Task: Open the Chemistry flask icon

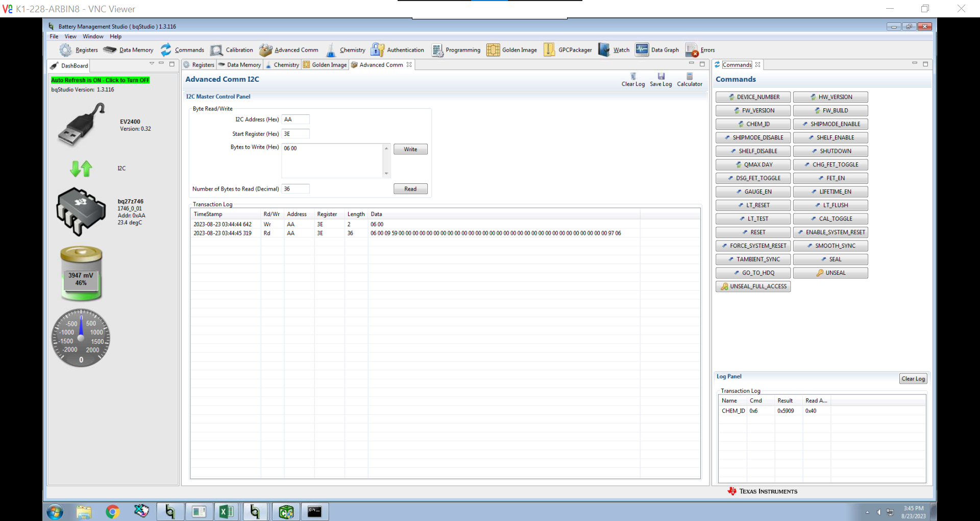Action: [331, 50]
